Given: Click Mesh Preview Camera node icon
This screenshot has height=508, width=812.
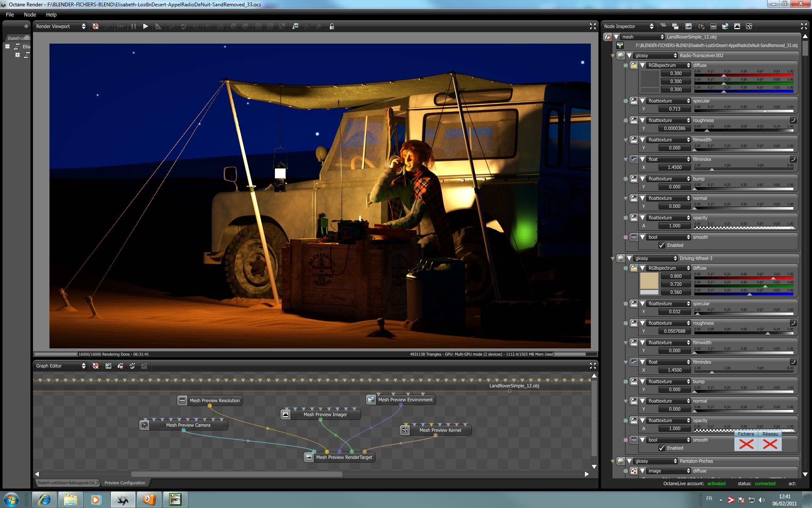Looking at the screenshot, I should tap(145, 425).
